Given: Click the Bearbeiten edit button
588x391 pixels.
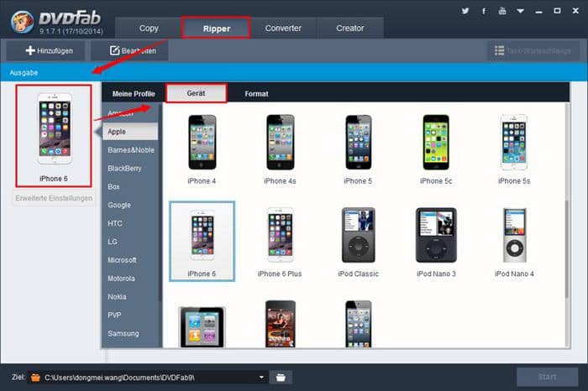Looking at the screenshot, I should [129, 50].
